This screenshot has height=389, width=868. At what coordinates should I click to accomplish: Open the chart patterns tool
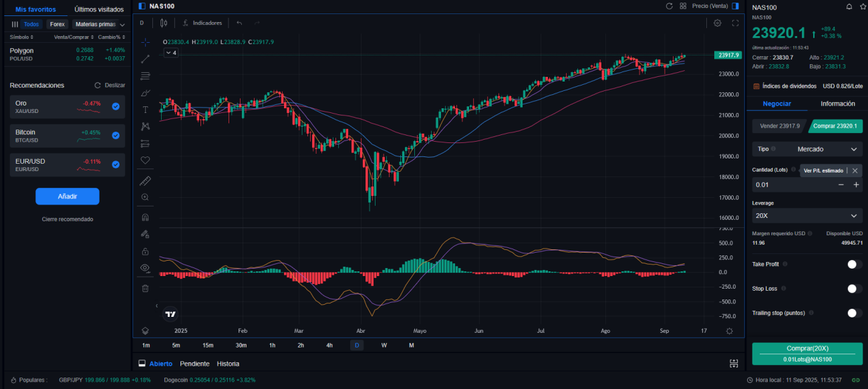click(145, 126)
